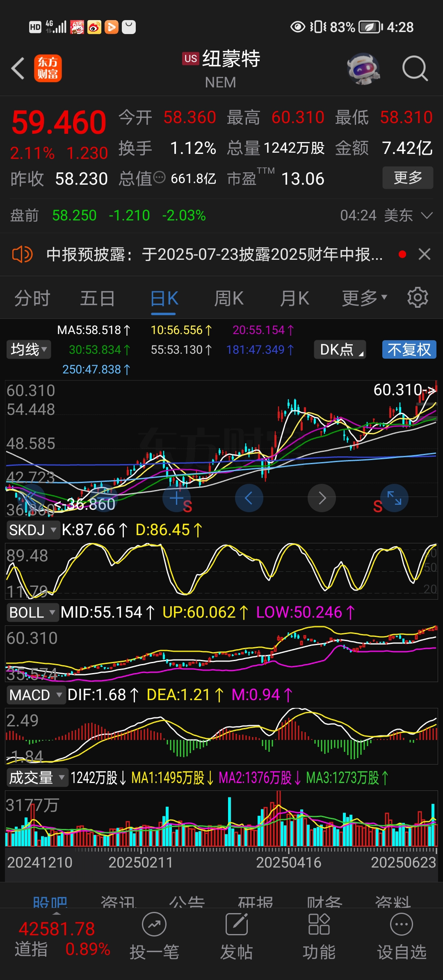The image size is (443, 980).
Task: Open the 均线 indicator dropdown
Action: (x=29, y=350)
